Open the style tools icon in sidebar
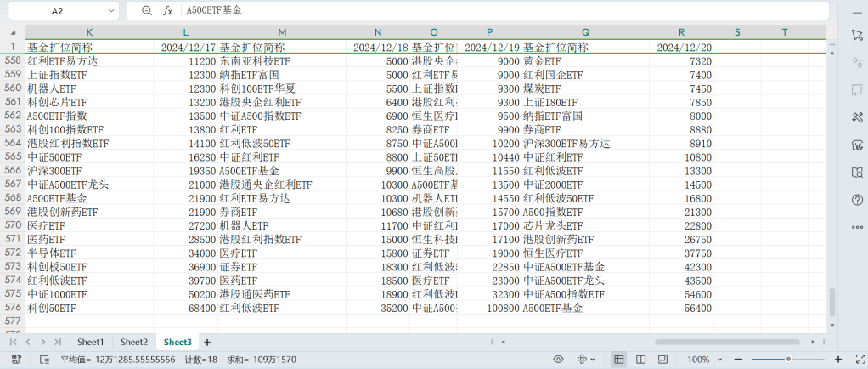This screenshot has width=868, height=369. [x=857, y=117]
